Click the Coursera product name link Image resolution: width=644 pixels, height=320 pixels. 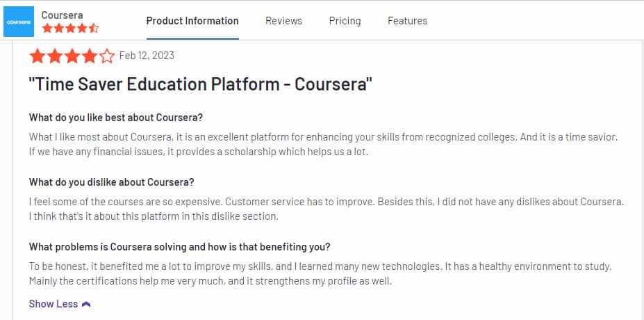pos(62,15)
